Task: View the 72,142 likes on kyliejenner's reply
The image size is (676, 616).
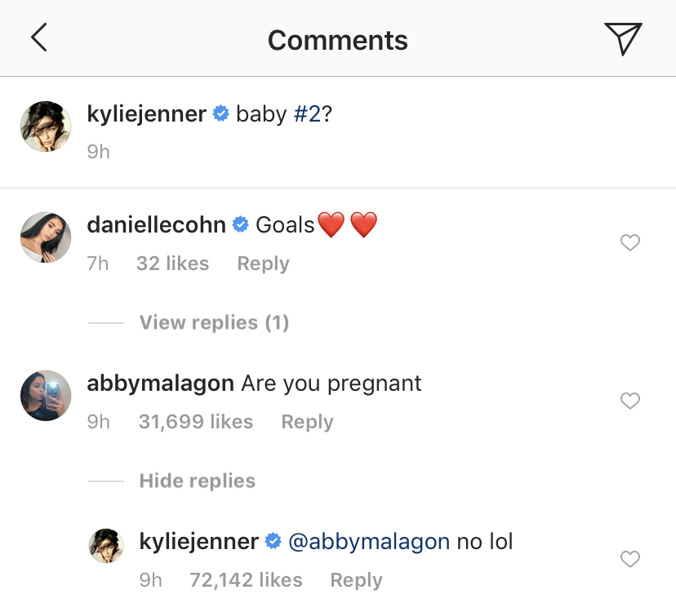Action: click(x=246, y=580)
